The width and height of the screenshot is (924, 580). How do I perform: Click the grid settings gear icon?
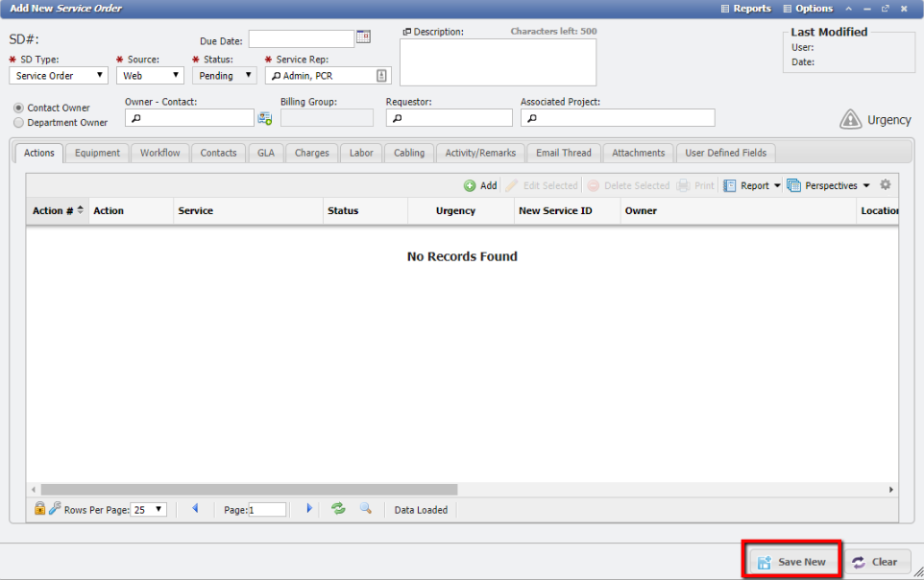[886, 185]
